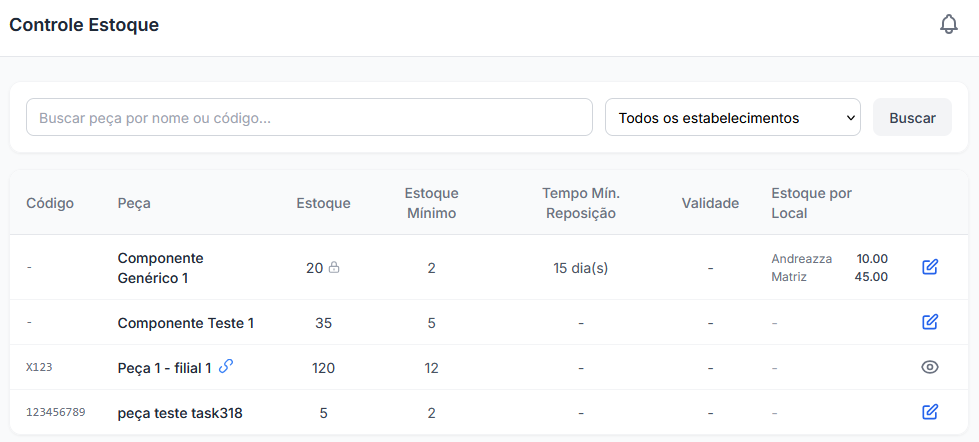Screen dimensions: 979x442
Task: Open the notifications bell
Action: coord(948,25)
